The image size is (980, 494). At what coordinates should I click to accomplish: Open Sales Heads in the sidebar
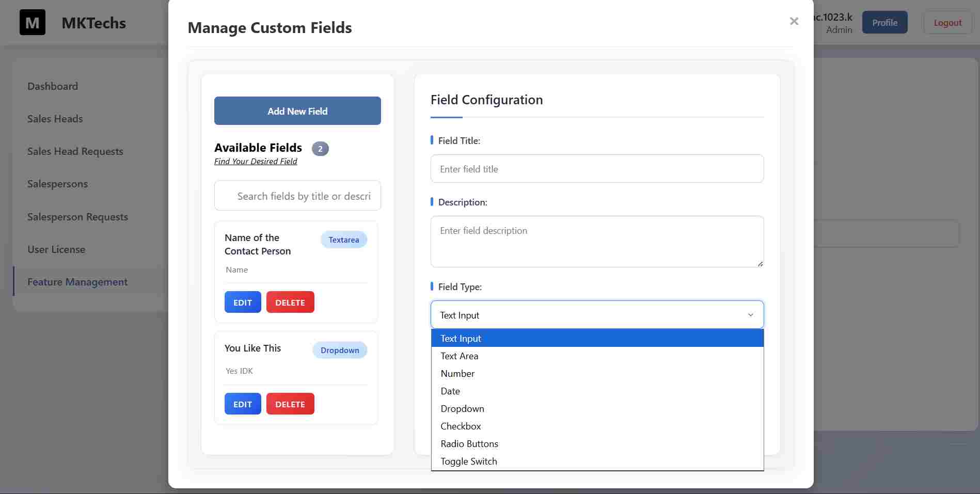point(55,119)
